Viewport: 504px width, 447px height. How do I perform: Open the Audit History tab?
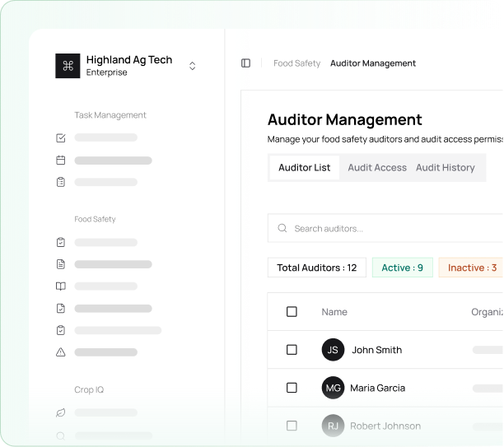pos(445,168)
